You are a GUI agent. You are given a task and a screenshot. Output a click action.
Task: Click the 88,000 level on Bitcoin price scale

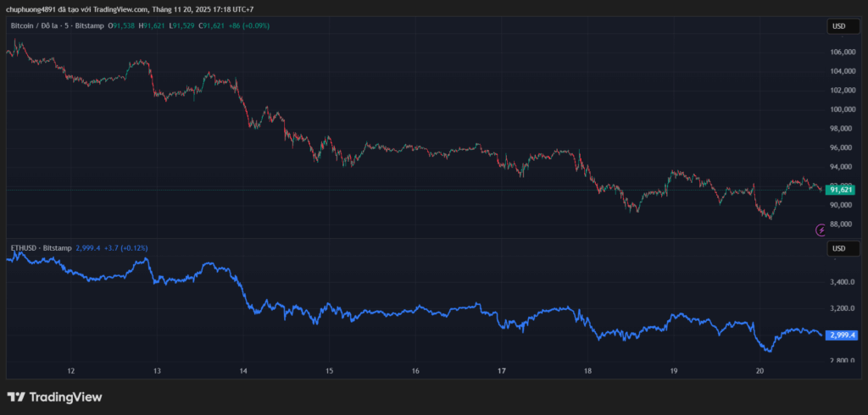[x=842, y=224]
